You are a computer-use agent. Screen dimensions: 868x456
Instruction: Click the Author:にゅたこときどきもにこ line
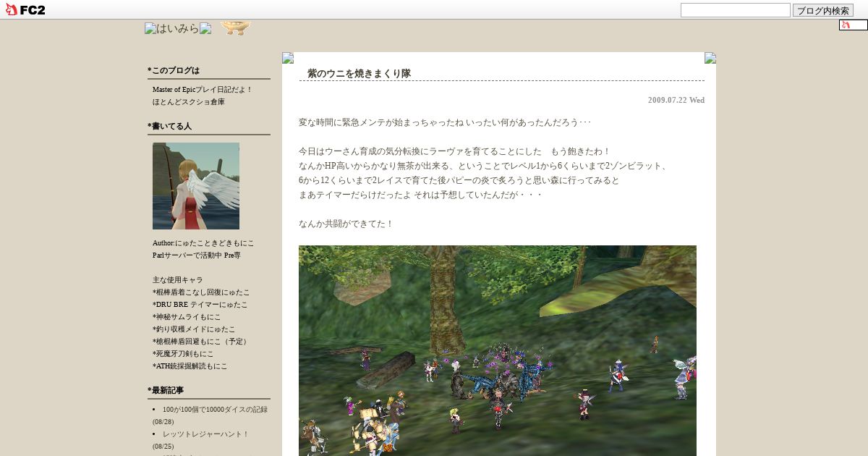pos(203,242)
